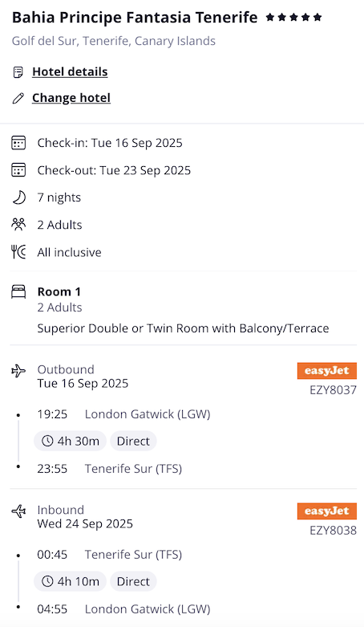Screen dimensions: 364x627
Task: Click the Bahia Principe Fantasia Tenerife title
Action: pos(135,18)
